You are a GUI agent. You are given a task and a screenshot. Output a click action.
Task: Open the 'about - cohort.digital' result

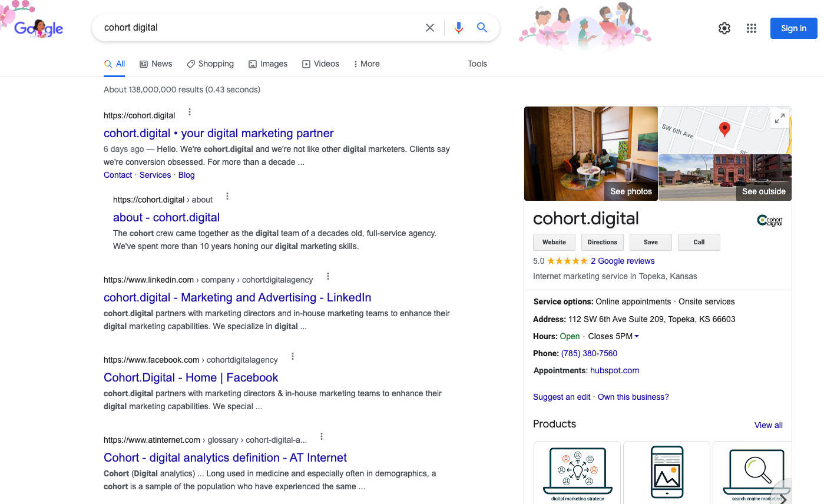click(166, 217)
